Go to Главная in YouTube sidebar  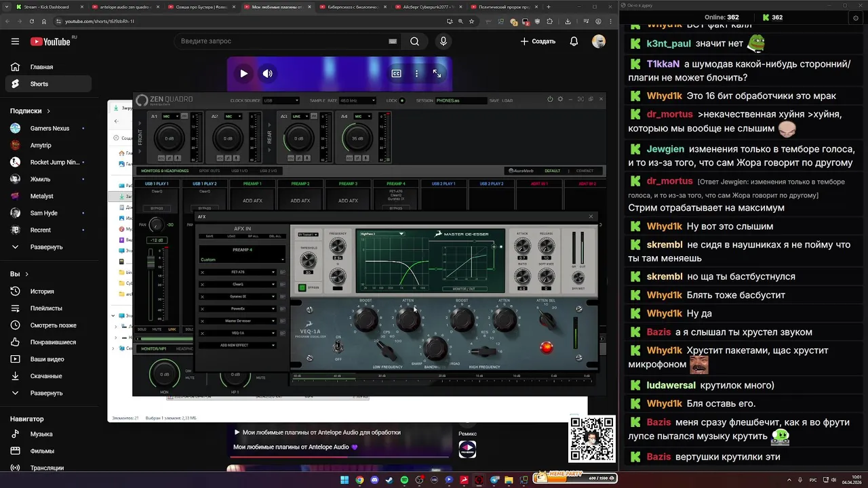click(x=47, y=67)
